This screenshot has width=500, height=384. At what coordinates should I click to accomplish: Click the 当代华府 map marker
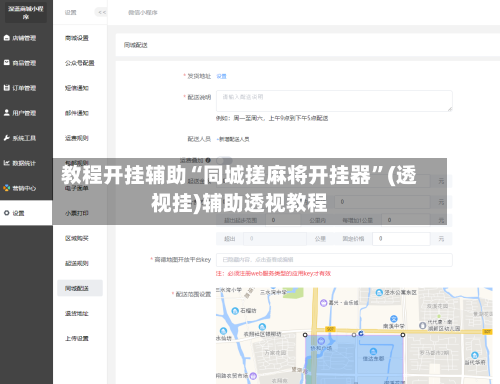[475, 355]
